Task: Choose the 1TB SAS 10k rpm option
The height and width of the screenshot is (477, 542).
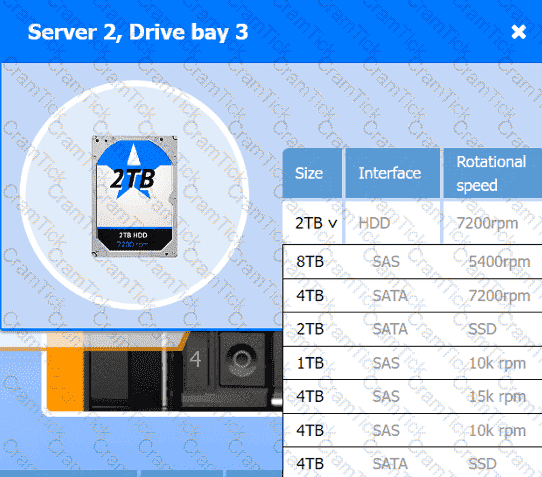Action: click(x=412, y=363)
